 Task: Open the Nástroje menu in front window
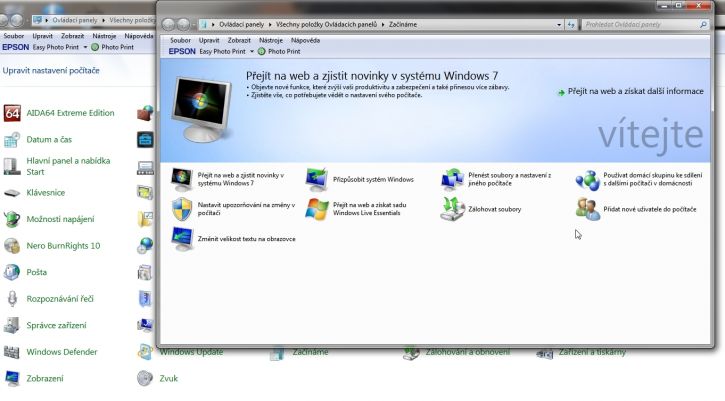pyautogui.click(x=270, y=40)
